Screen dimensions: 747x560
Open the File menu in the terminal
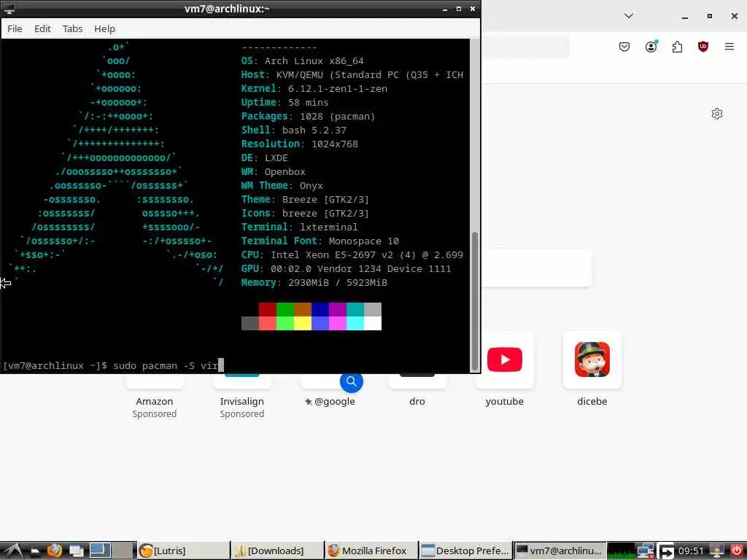click(15, 28)
